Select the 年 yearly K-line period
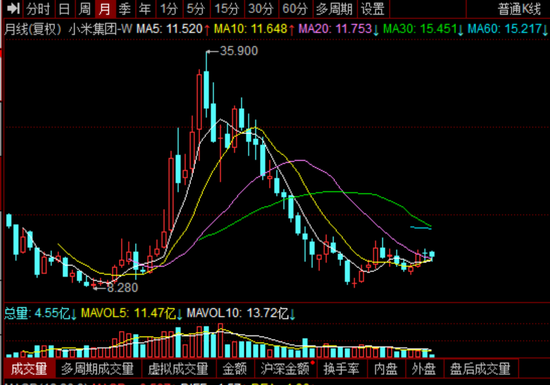Screen dimensions: 550x385 145,8
